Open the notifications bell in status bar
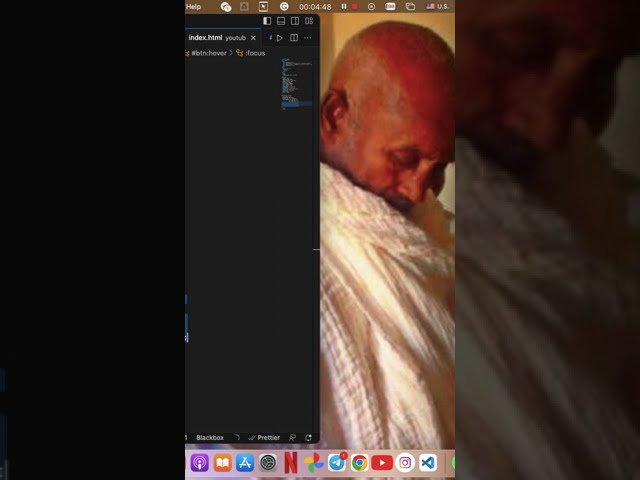This screenshot has width=640, height=480. pyautogui.click(x=309, y=438)
